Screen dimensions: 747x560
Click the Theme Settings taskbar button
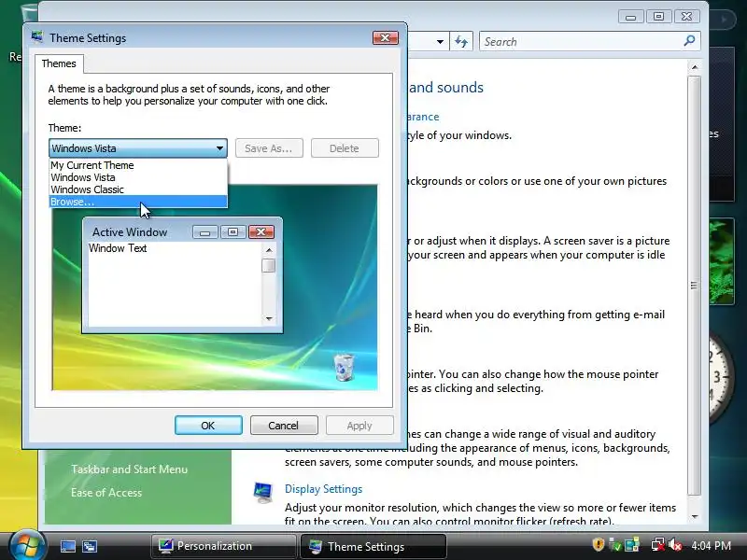373,546
